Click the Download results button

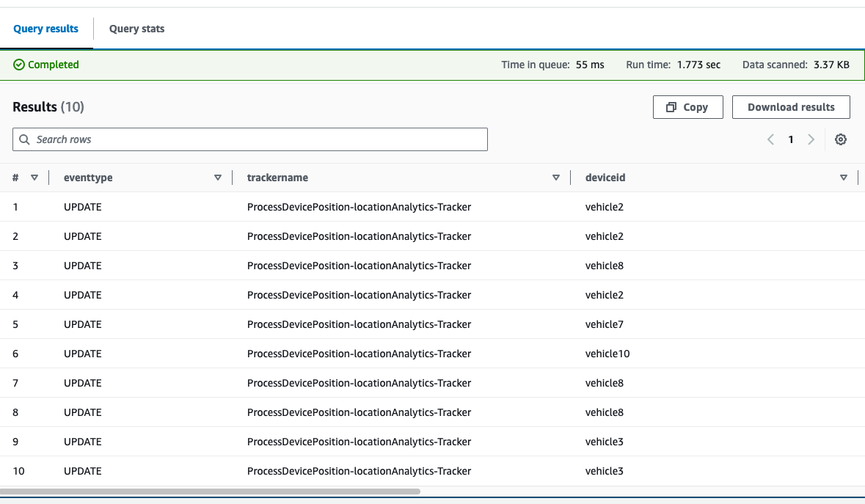791,106
